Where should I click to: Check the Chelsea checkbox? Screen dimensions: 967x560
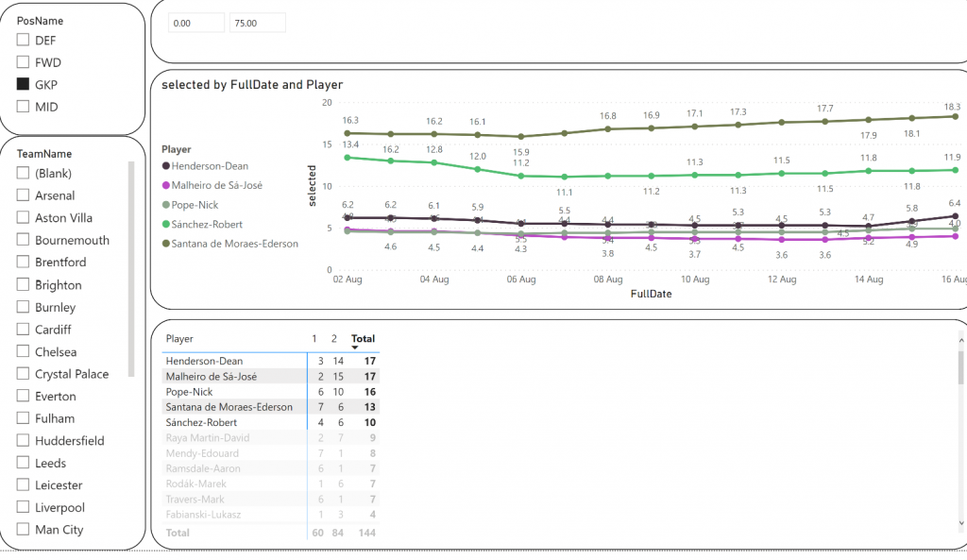[x=23, y=351]
